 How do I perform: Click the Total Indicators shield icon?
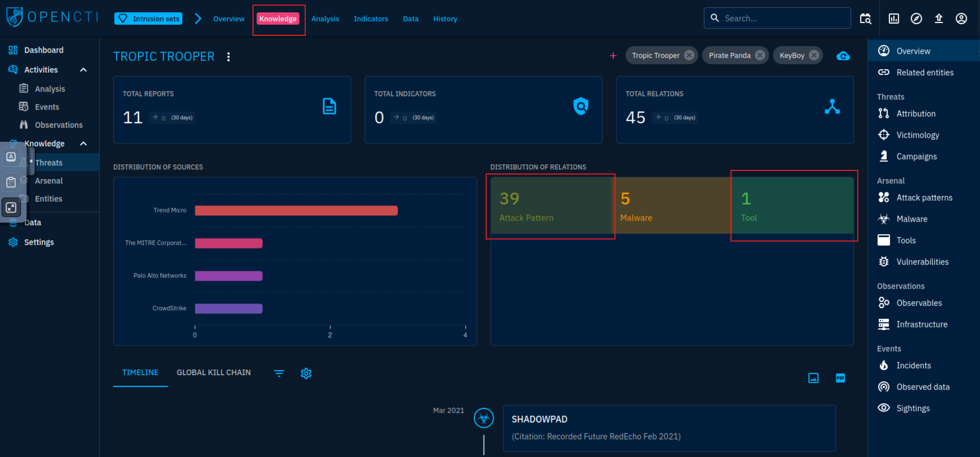[x=581, y=106]
